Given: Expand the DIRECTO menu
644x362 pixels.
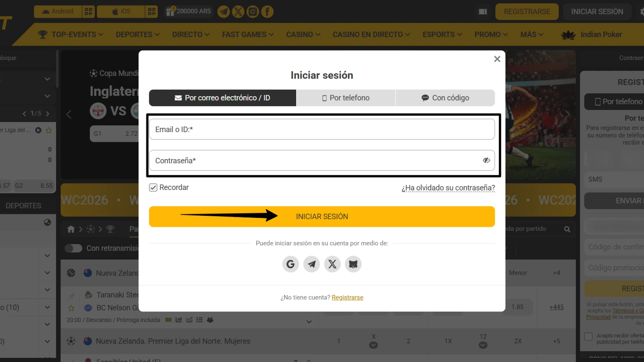Looking at the screenshot, I should (191, 35).
